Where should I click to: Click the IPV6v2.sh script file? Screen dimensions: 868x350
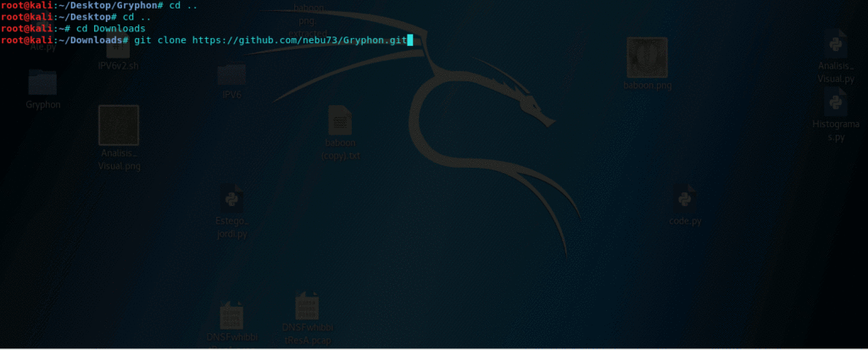click(119, 51)
